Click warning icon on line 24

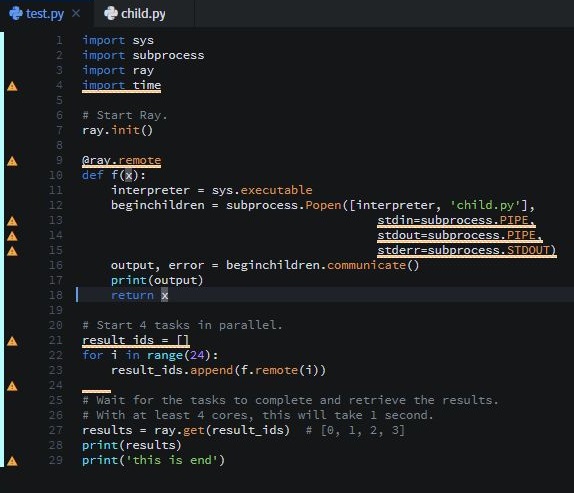click(12, 386)
